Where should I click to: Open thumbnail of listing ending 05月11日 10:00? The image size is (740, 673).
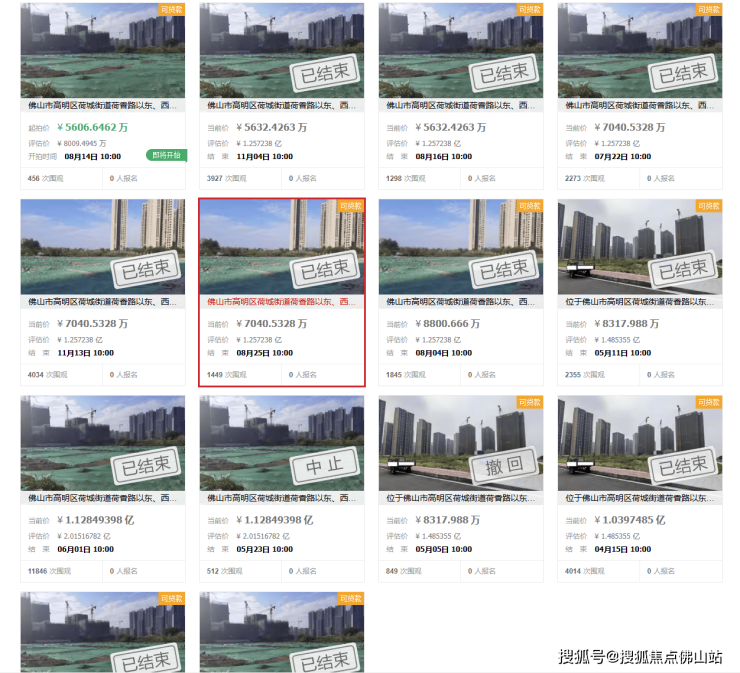click(x=640, y=247)
